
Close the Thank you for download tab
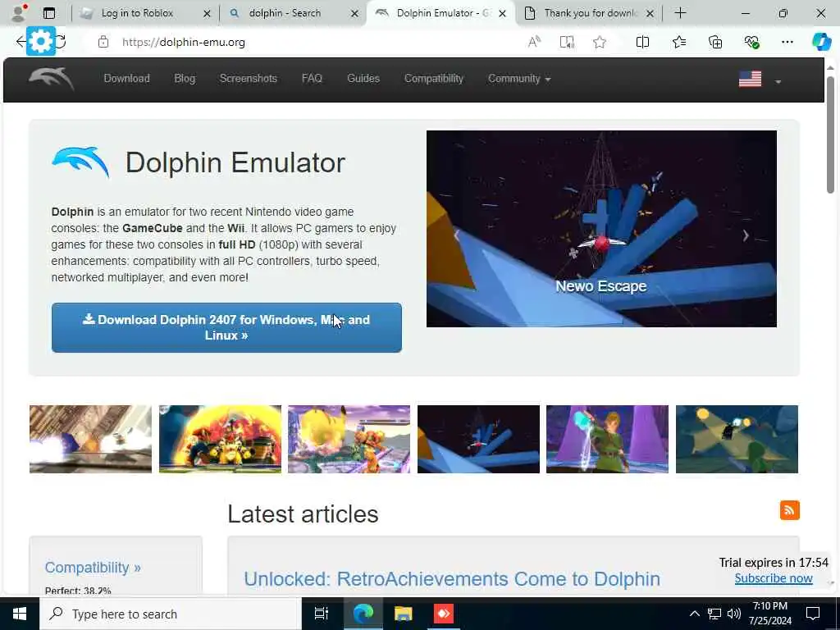650,14
